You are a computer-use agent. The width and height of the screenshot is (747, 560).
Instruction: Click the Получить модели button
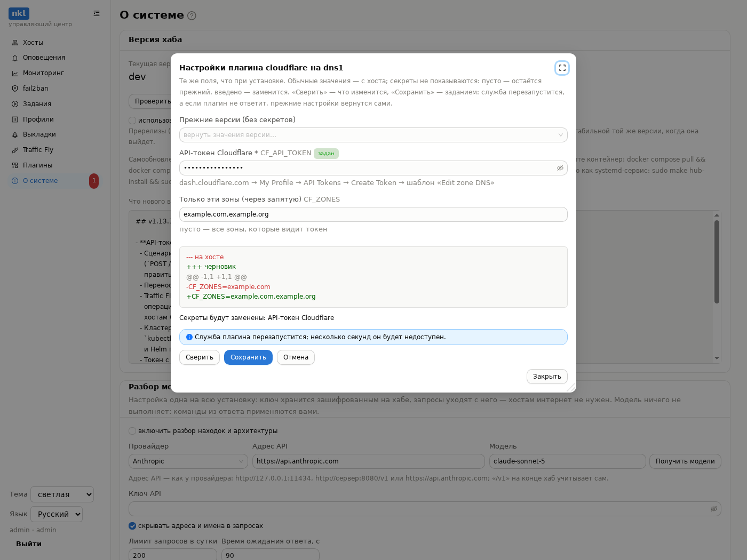[x=685, y=461]
